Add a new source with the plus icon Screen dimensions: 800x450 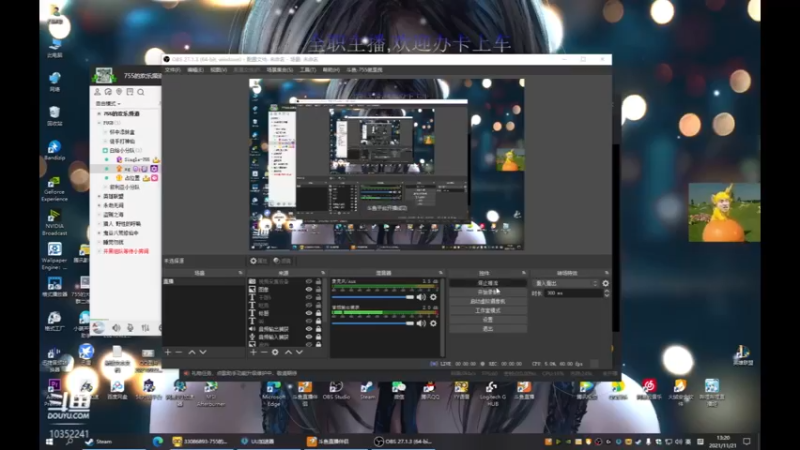pyautogui.click(x=253, y=352)
